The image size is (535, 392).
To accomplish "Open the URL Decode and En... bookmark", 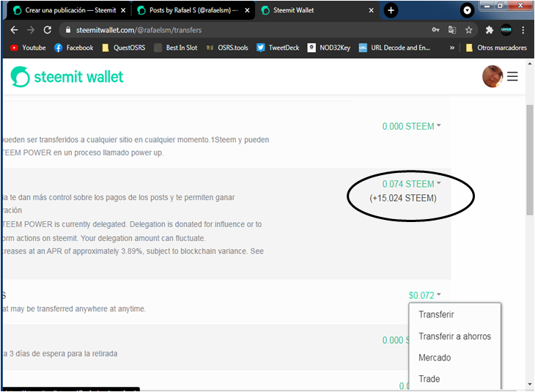I will point(394,48).
